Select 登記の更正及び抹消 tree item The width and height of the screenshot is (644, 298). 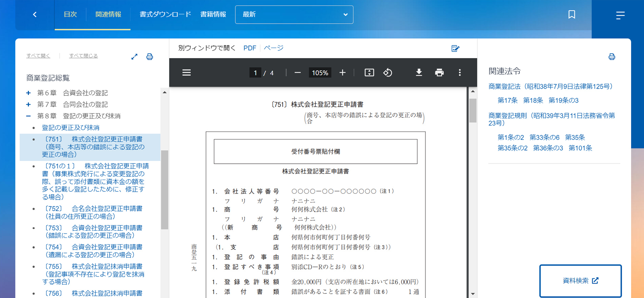pos(70,128)
